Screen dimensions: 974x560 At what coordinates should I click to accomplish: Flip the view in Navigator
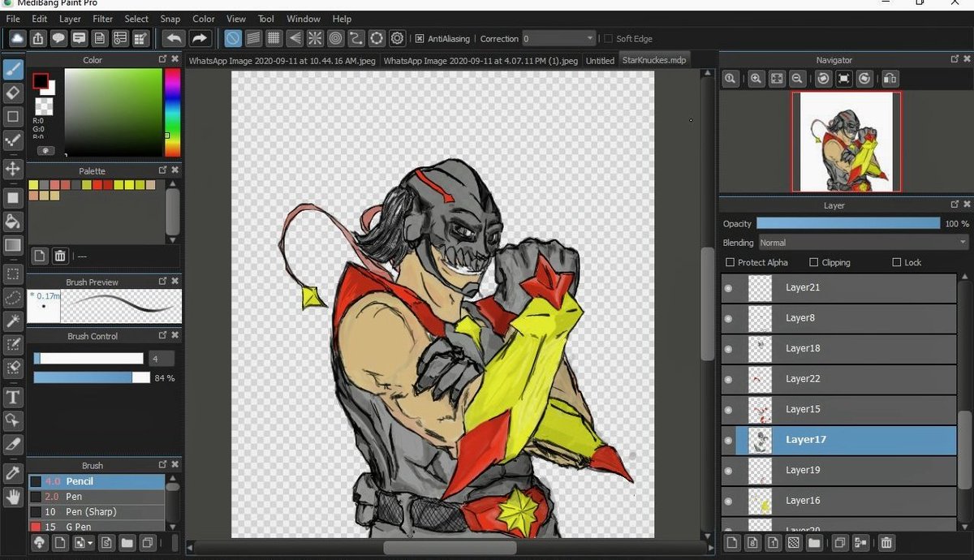tap(890, 79)
